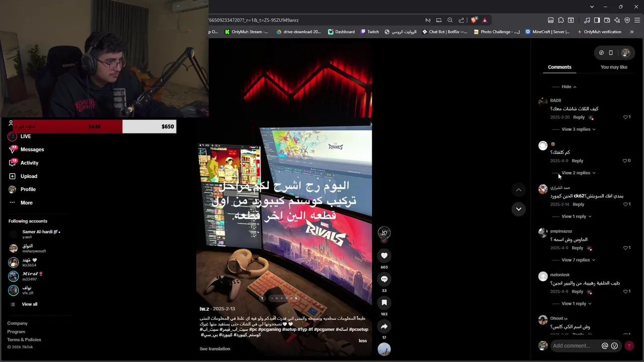644x362 pixels.
Task: Open the browser extensions puzzle icon
Action: coord(560,20)
